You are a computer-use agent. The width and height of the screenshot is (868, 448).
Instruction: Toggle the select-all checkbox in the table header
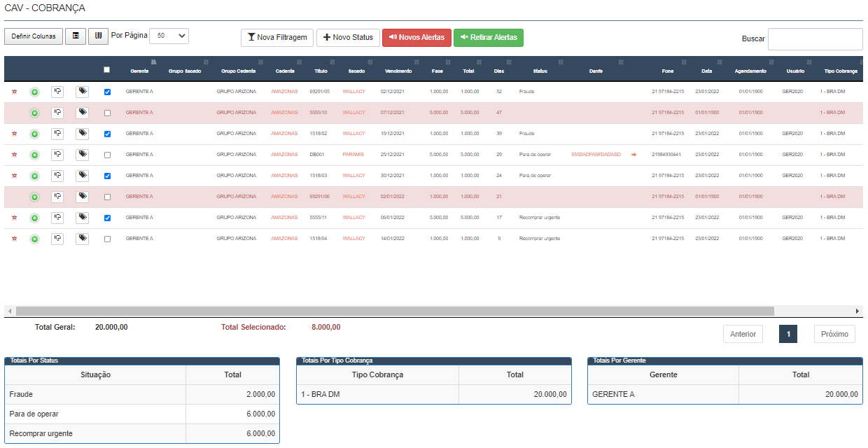coord(107,70)
